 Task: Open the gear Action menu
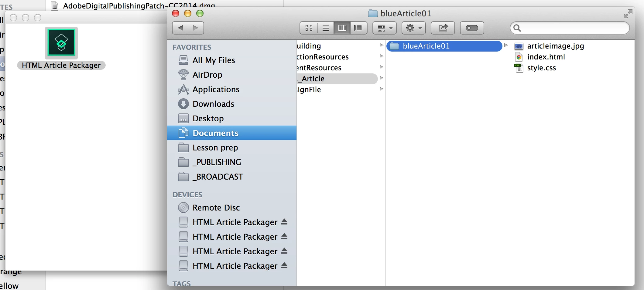pyautogui.click(x=414, y=28)
